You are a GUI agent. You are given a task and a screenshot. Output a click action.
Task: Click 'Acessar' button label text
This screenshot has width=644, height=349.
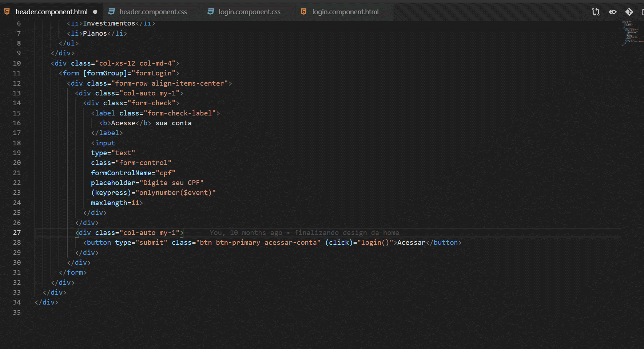tap(412, 242)
